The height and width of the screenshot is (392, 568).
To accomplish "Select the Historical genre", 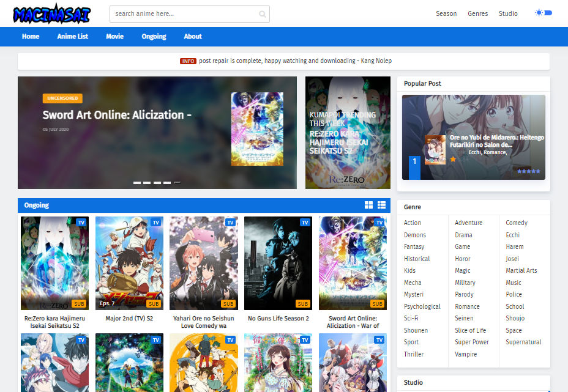I will pyautogui.click(x=417, y=259).
